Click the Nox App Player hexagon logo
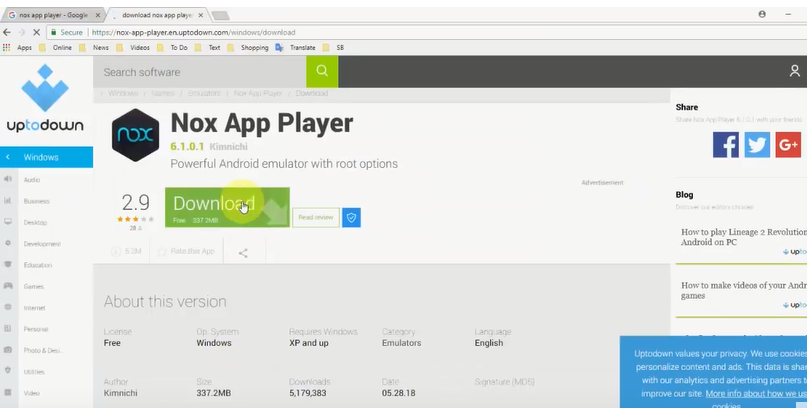 [135, 135]
